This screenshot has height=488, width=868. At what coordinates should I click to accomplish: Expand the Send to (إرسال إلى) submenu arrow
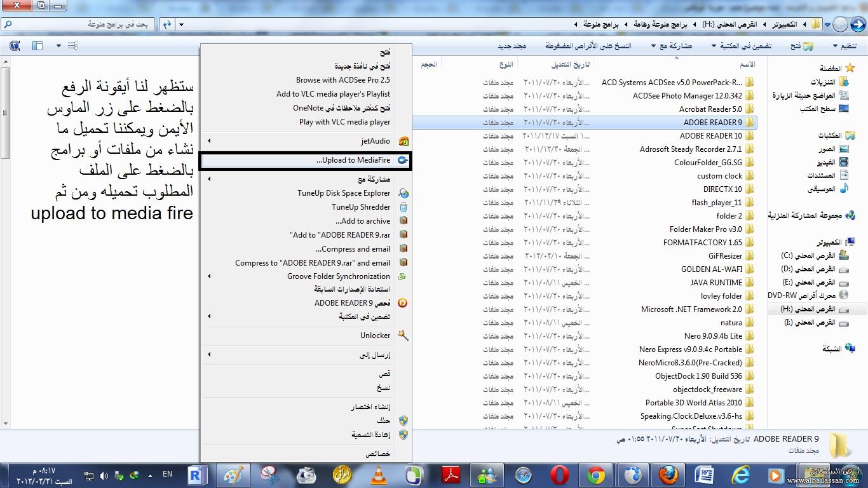click(x=209, y=355)
